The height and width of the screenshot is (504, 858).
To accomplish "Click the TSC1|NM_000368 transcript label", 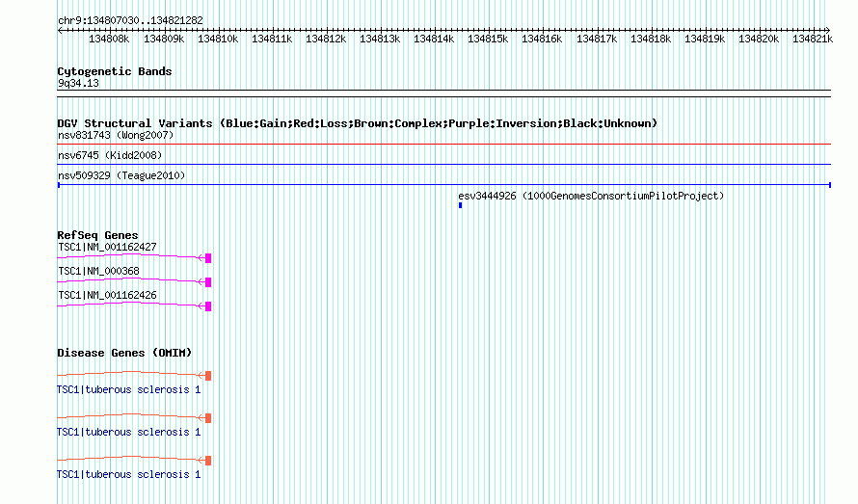I will click(98, 271).
